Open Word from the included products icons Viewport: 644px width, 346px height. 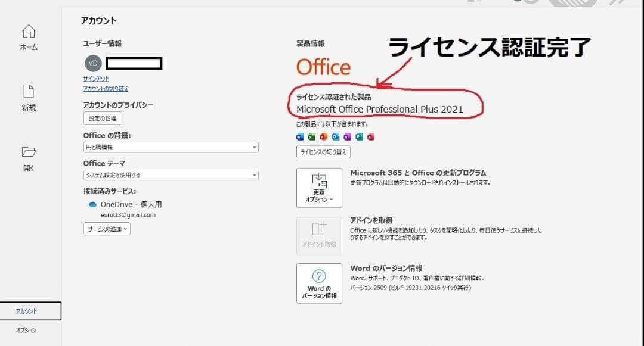point(300,137)
